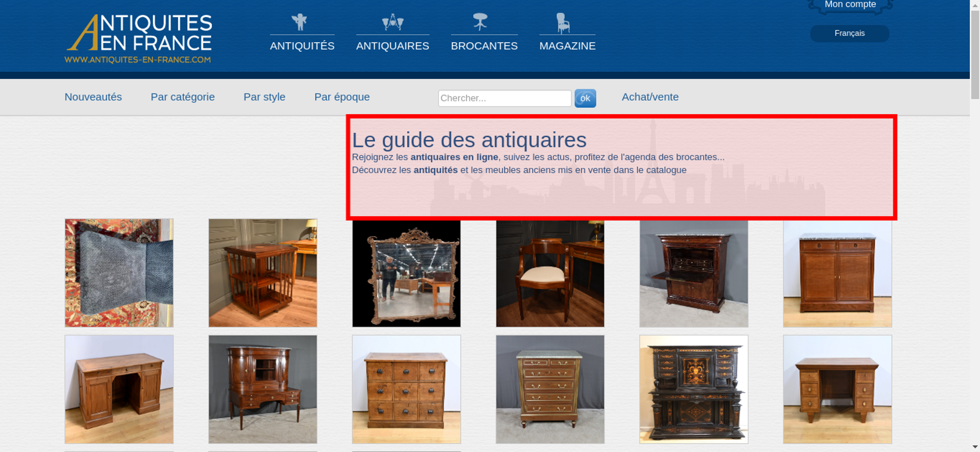
Task: Click the scrollbar down arrow
Action: (x=975, y=447)
